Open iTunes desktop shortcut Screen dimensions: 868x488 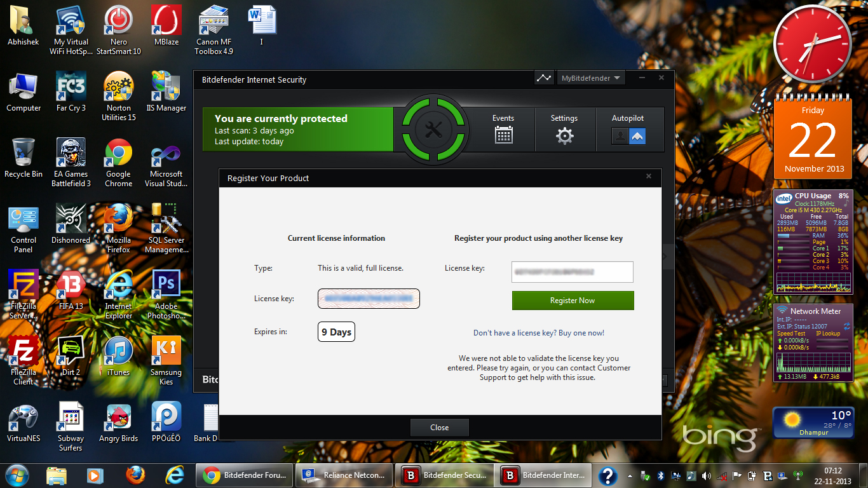pyautogui.click(x=119, y=356)
